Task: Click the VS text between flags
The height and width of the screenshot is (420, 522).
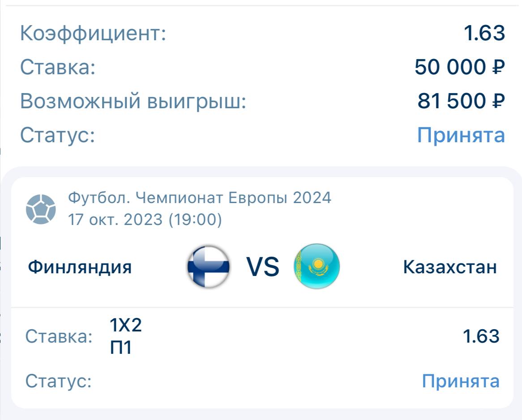Action: (x=263, y=267)
